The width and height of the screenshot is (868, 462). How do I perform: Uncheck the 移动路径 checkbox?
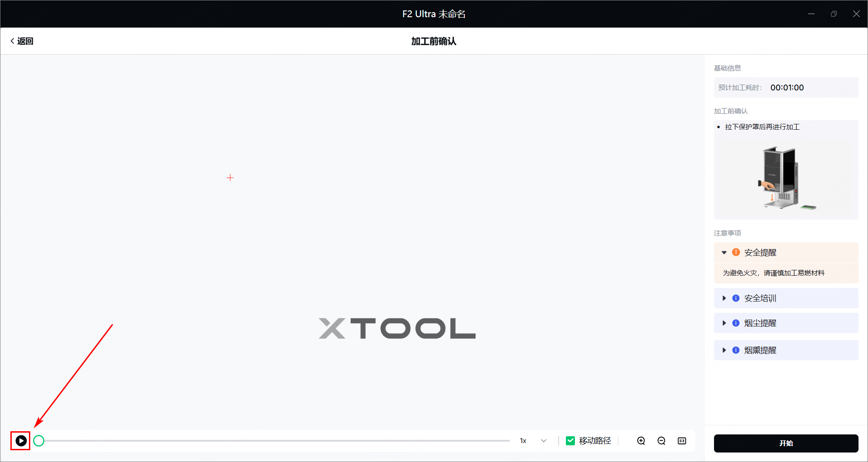coord(570,441)
